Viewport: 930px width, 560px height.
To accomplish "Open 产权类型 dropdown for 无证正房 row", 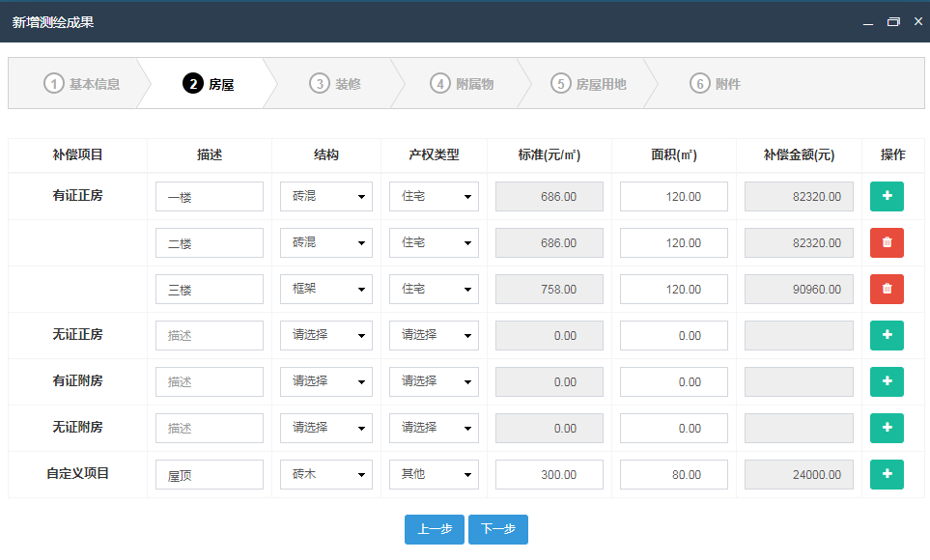I will click(x=434, y=335).
